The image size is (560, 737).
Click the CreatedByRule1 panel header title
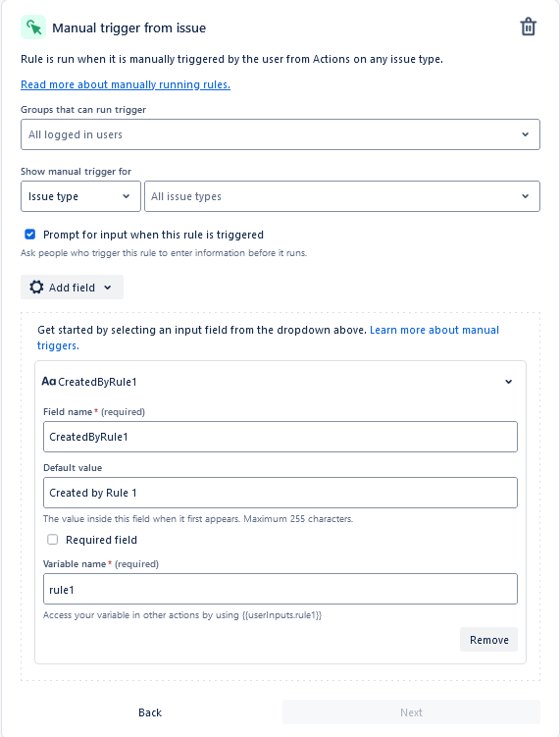tap(97, 382)
